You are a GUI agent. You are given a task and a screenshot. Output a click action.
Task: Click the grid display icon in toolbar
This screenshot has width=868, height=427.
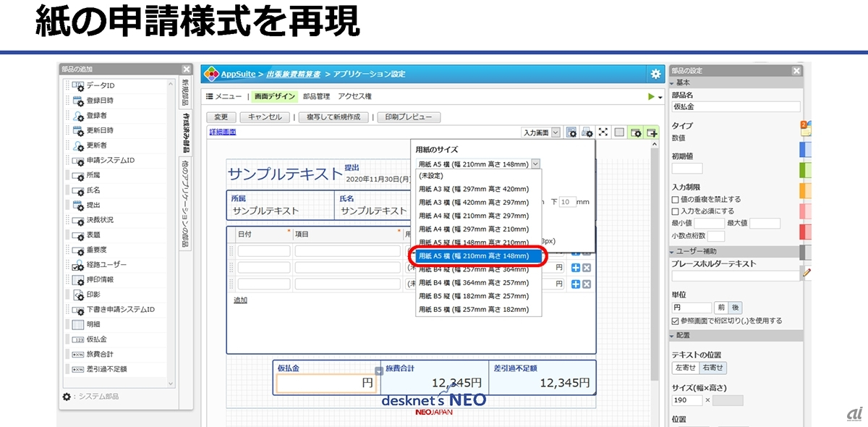point(618,132)
